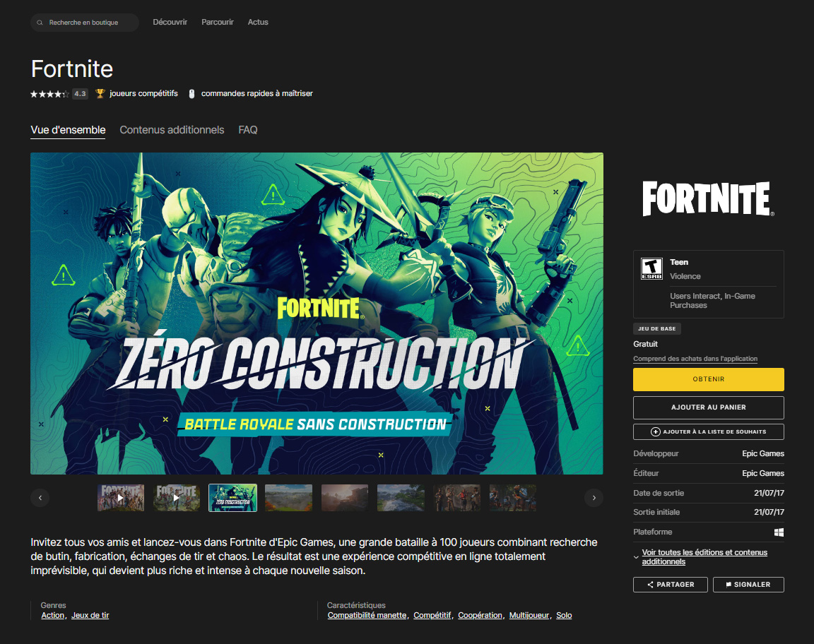Open the Jeux de tir genre link
The height and width of the screenshot is (644, 814).
tap(90, 615)
